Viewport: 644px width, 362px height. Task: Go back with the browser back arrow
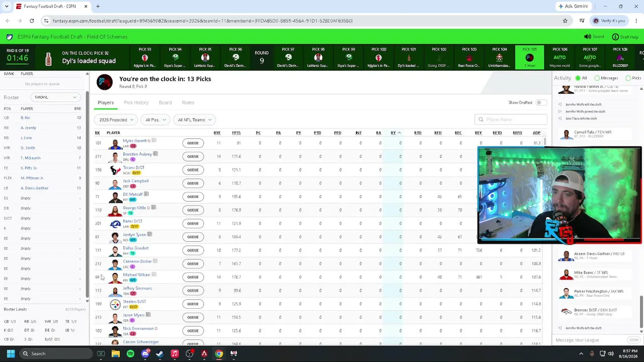(x=8, y=21)
